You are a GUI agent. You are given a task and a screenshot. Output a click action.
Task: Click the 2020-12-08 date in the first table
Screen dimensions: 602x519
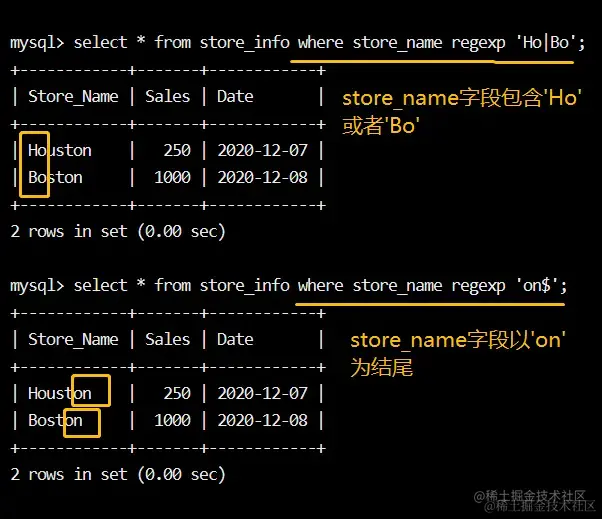263,178
